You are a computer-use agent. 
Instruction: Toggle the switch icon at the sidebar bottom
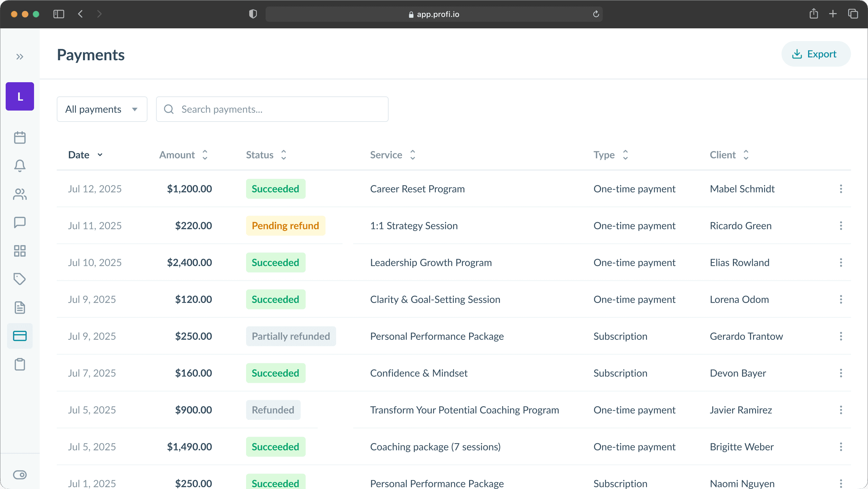click(x=20, y=475)
